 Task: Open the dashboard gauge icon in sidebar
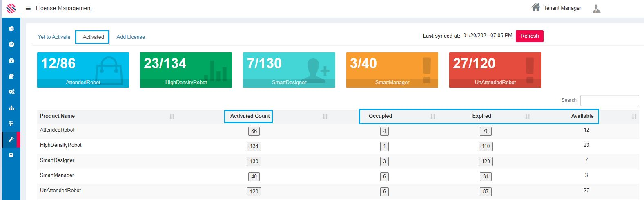pyautogui.click(x=11, y=61)
